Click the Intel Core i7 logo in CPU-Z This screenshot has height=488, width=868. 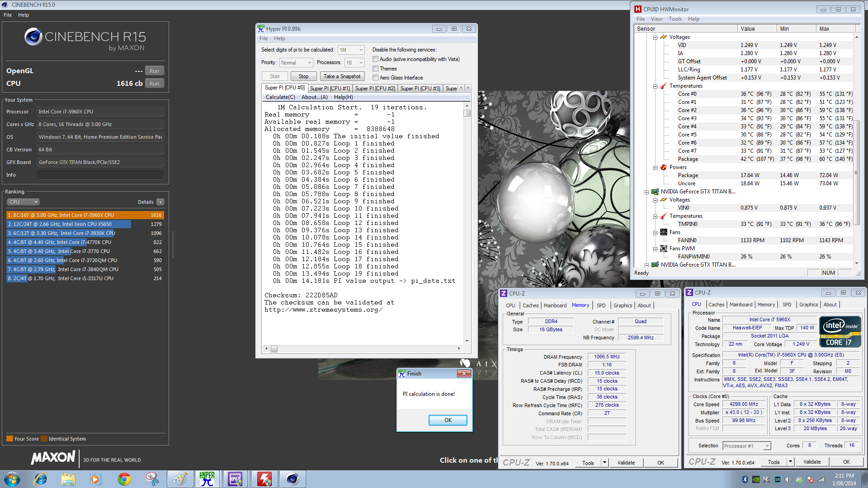[x=840, y=331]
